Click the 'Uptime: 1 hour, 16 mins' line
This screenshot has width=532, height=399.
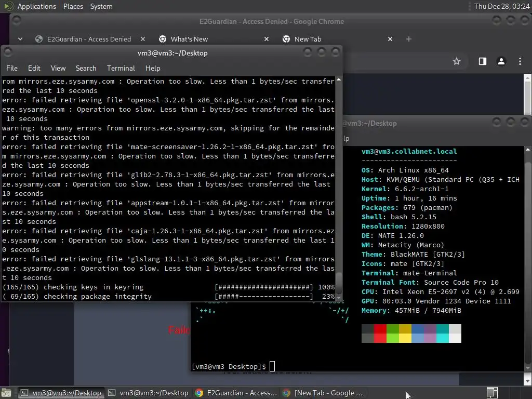pyautogui.click(x=409, y=198)
